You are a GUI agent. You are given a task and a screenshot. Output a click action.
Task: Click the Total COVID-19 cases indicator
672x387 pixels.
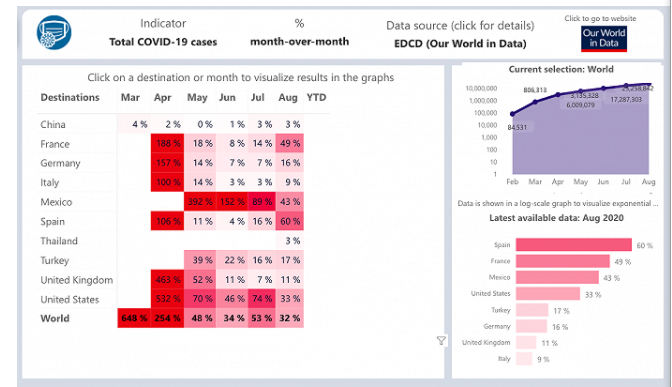tap(163, 42)
